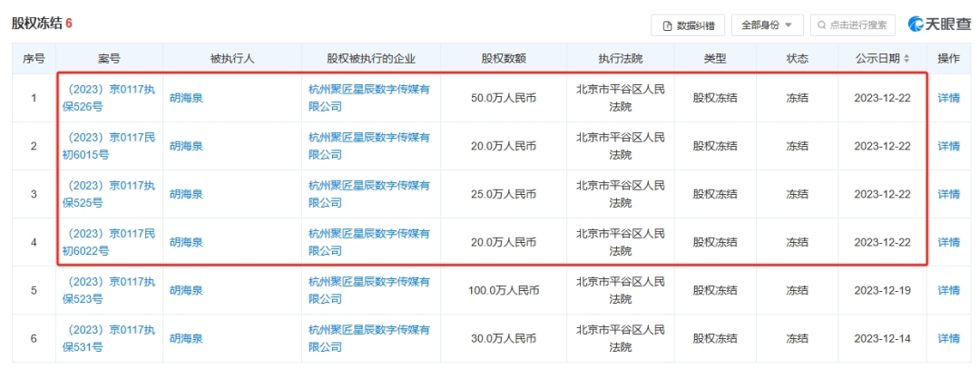Viewport: 980px width, 388px height.
Task: Open case (2023)京0117执保526号
Action: tap(109, 98)
